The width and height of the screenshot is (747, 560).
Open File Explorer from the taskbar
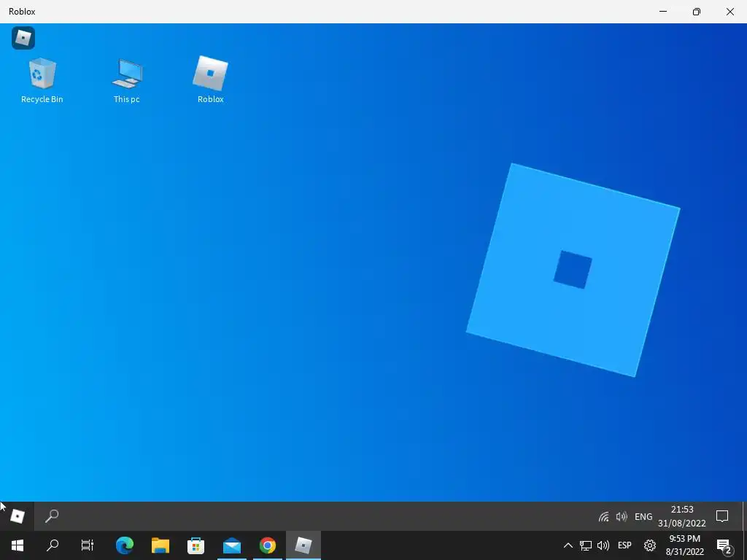(160, 545)
